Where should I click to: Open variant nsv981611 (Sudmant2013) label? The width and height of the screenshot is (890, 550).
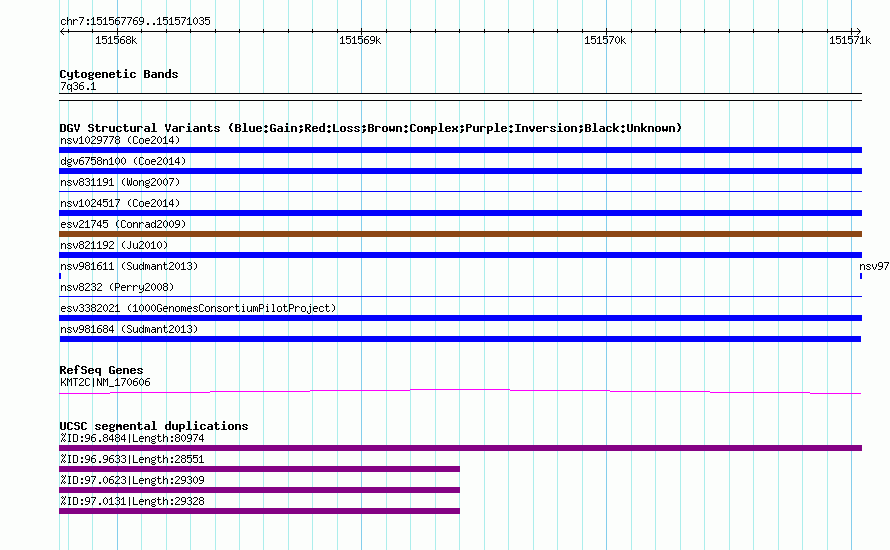pyautogui.click(x=129, y=266)
